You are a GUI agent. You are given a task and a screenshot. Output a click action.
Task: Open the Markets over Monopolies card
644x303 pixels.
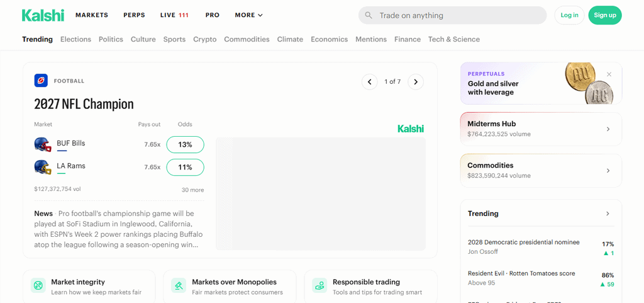[x=230, y=287]
